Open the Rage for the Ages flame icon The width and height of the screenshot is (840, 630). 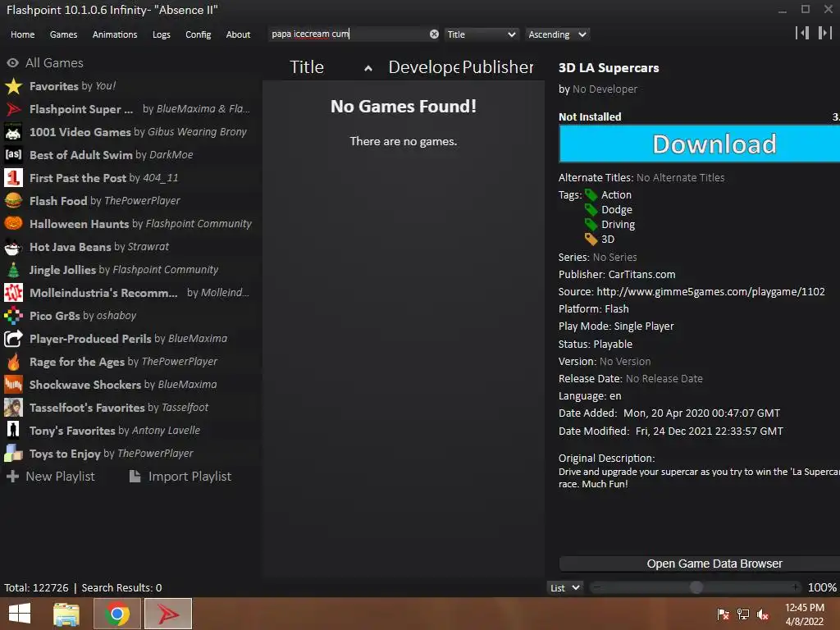point(13,362)
